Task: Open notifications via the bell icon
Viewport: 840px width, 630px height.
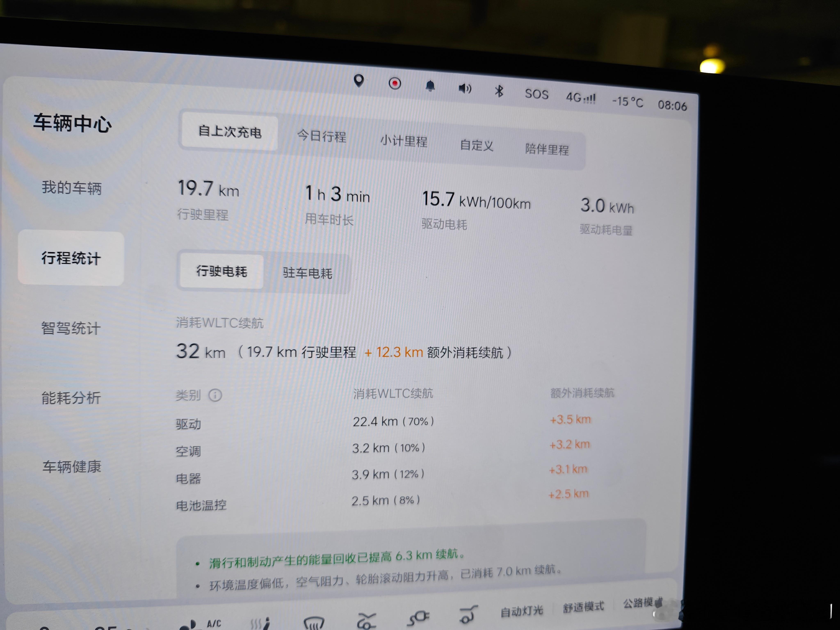Action: point(430,86)
